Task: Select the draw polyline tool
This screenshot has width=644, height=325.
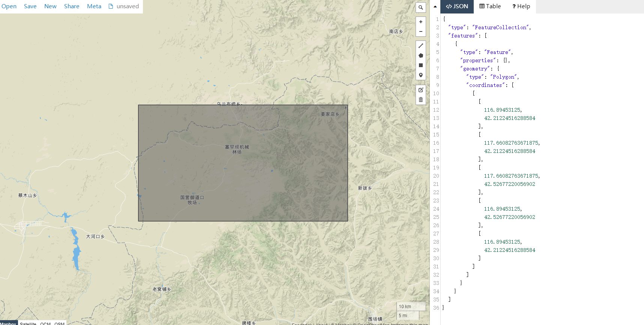Action: (x=421, y=46)
